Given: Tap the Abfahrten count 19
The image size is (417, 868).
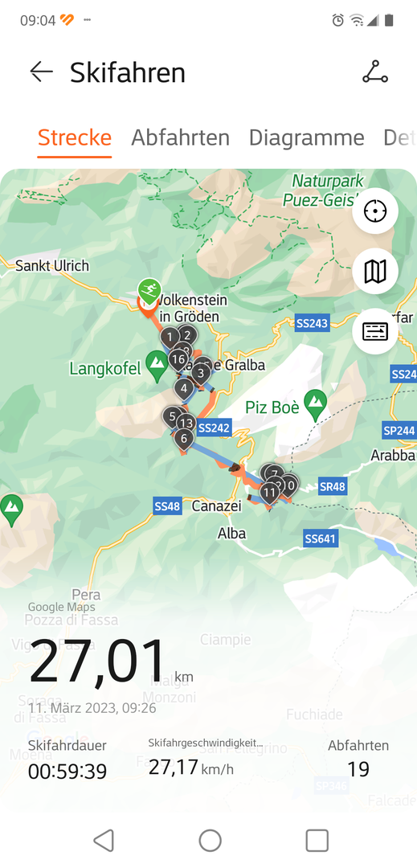Looking at the screenshot, I should click(x=358, y=769).
